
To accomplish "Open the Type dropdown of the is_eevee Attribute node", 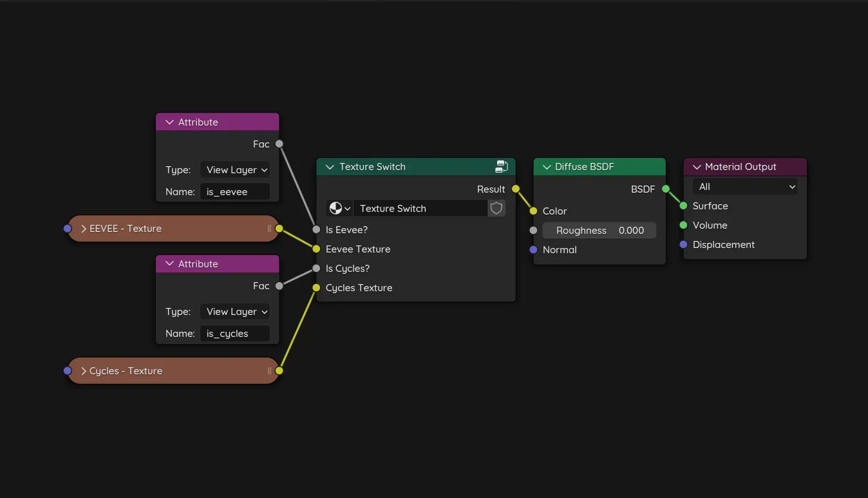I will (x=235, y=169).
